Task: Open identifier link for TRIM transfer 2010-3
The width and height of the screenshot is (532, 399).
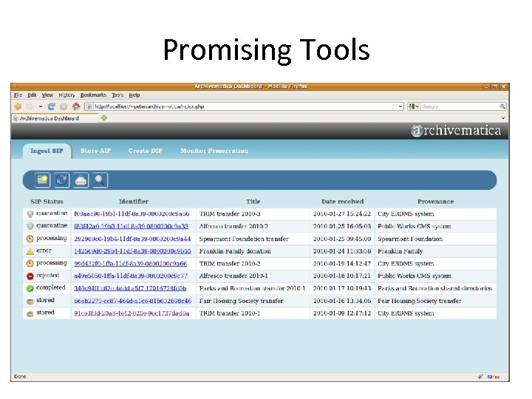Action: (x=132, y=214)
